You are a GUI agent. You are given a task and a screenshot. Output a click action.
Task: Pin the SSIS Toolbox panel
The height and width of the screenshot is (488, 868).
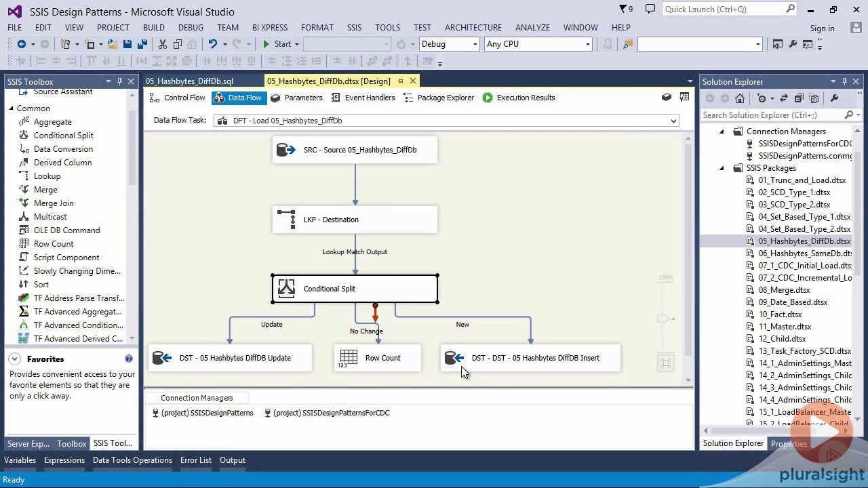point(119,81)
